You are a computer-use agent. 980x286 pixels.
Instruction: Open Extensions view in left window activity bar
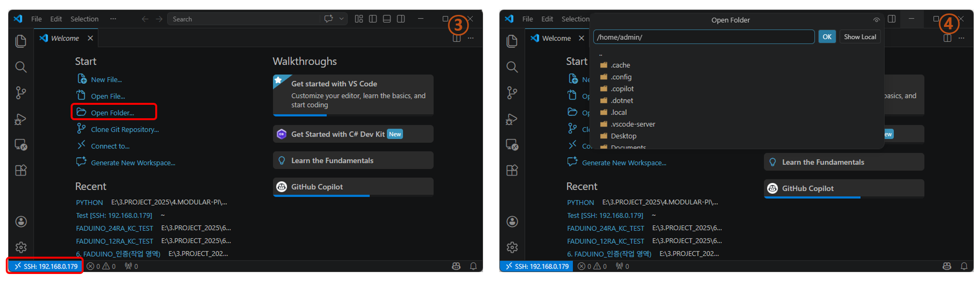21,171
